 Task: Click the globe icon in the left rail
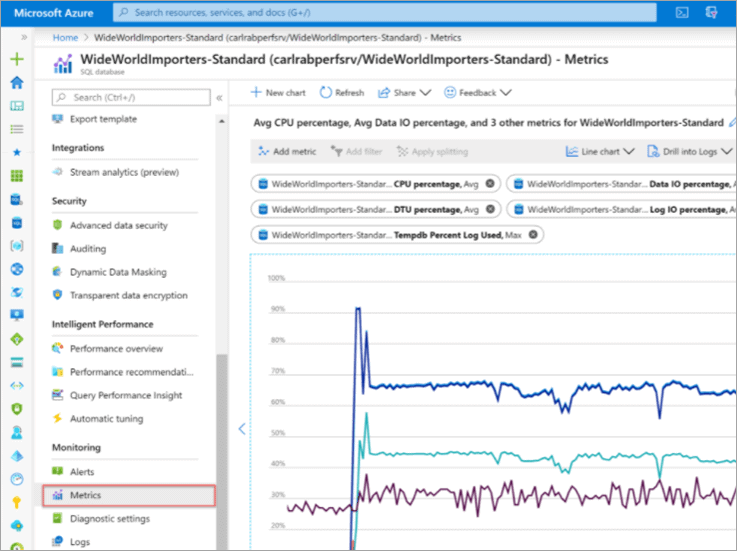17,269
